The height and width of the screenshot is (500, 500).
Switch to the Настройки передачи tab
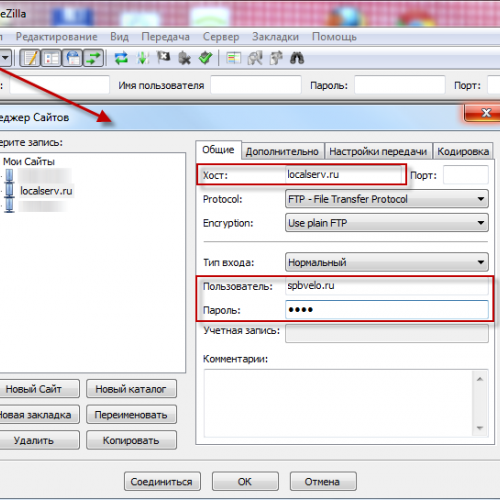coord(378,151)
